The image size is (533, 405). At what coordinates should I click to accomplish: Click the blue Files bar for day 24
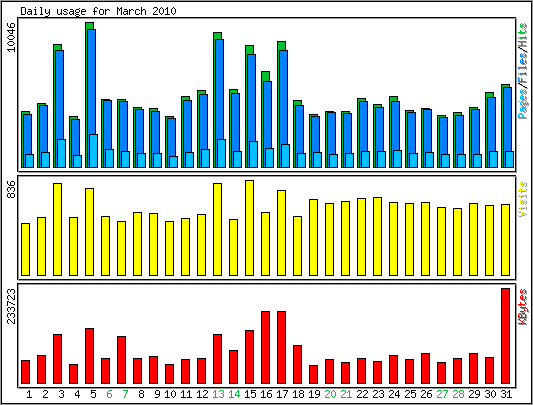(395, 126)
